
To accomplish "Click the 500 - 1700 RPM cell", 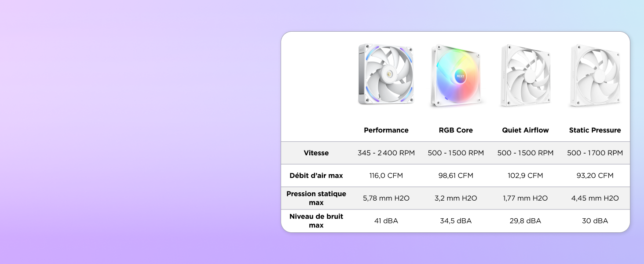I will [x=595, y=153].
